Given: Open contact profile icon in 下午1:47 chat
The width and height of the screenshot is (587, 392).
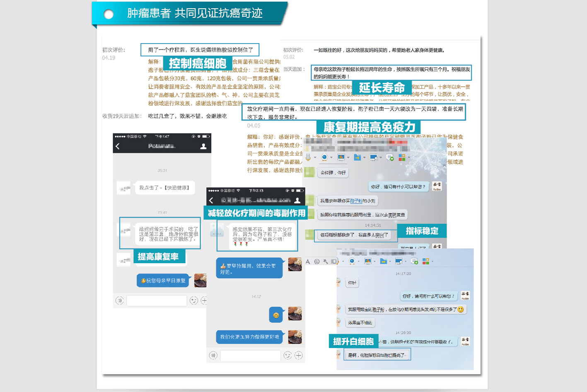Looking at the screenshot, I should (x=203, y=146).
